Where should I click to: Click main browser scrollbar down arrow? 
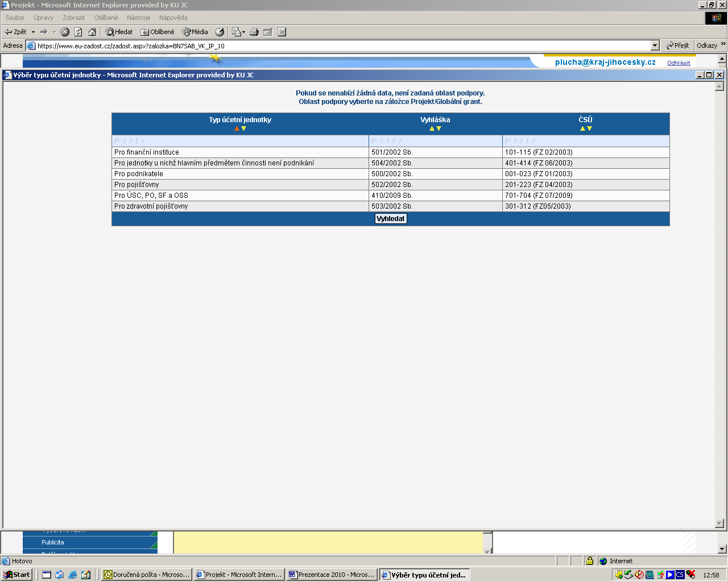[722, 549]
